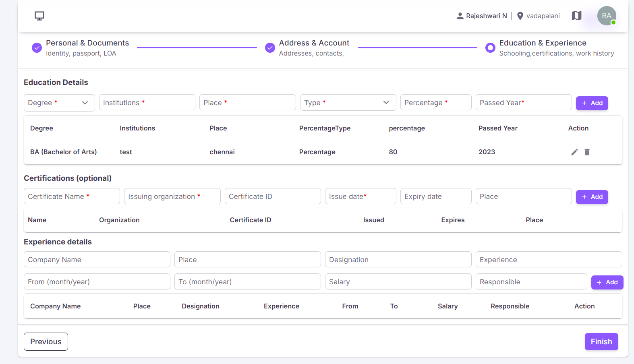
Task: Click the Responsible column header
Action: (510, 306)
